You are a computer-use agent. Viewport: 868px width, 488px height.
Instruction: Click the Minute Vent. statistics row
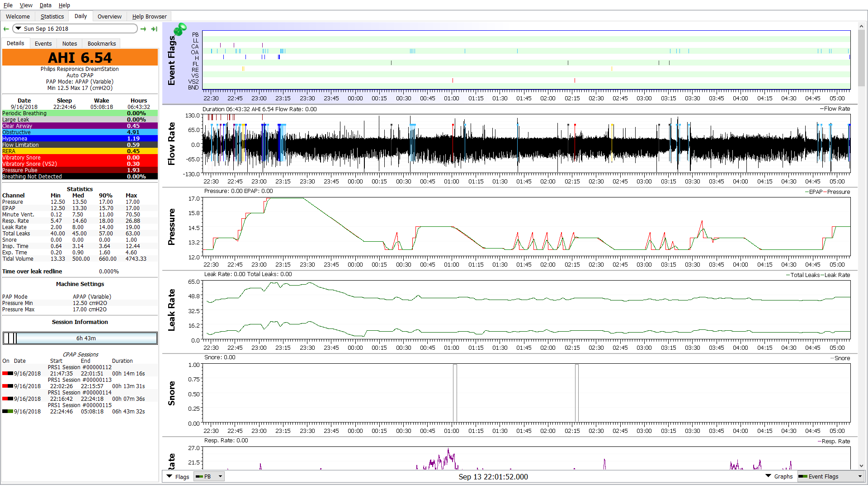[80, 215]
